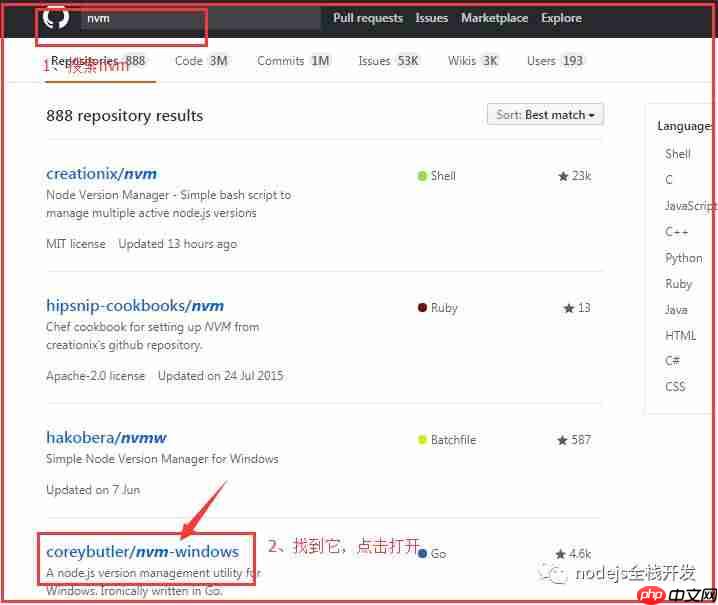Click the green Shell language dot of creationix/nvm
This screenshot has width=718, height=605.
pyautogui.click(x=422, y=176)
